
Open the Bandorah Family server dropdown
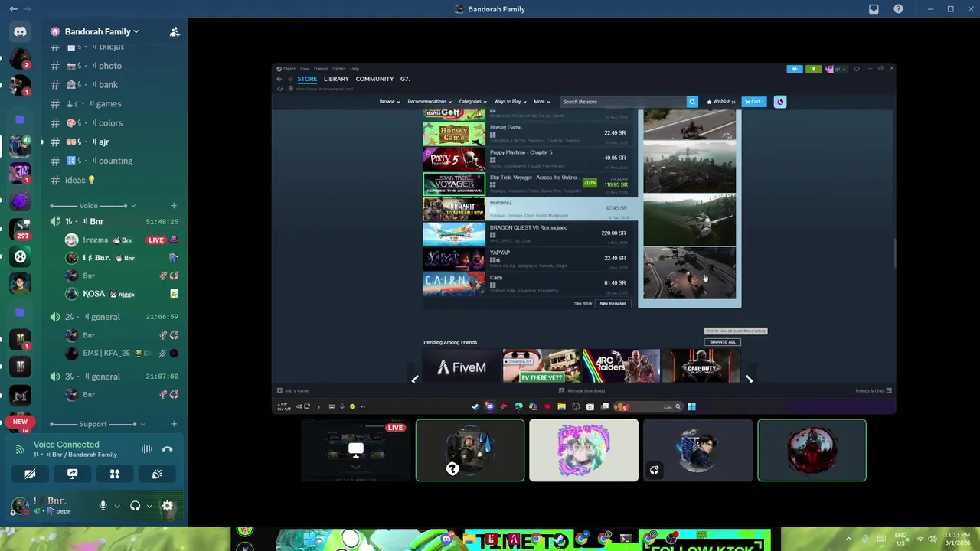click(x=101, y=31)
